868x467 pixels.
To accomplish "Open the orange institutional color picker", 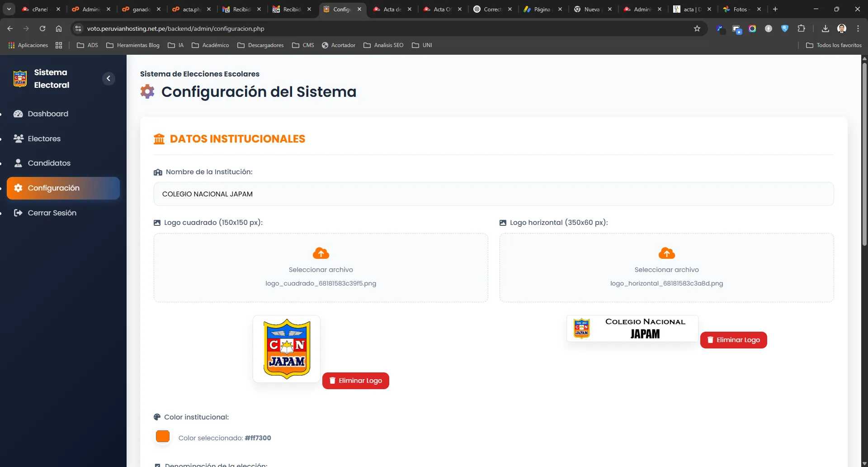I will 163,436.
